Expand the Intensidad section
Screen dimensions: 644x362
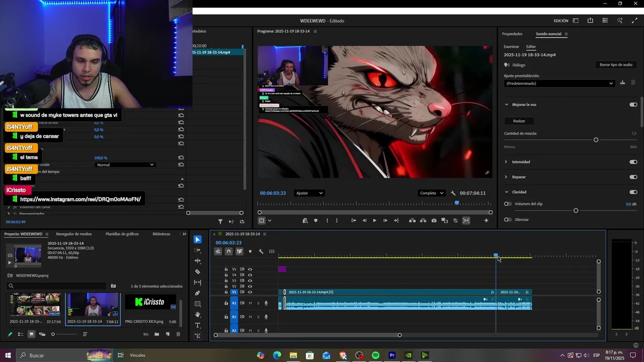point(506,162)
